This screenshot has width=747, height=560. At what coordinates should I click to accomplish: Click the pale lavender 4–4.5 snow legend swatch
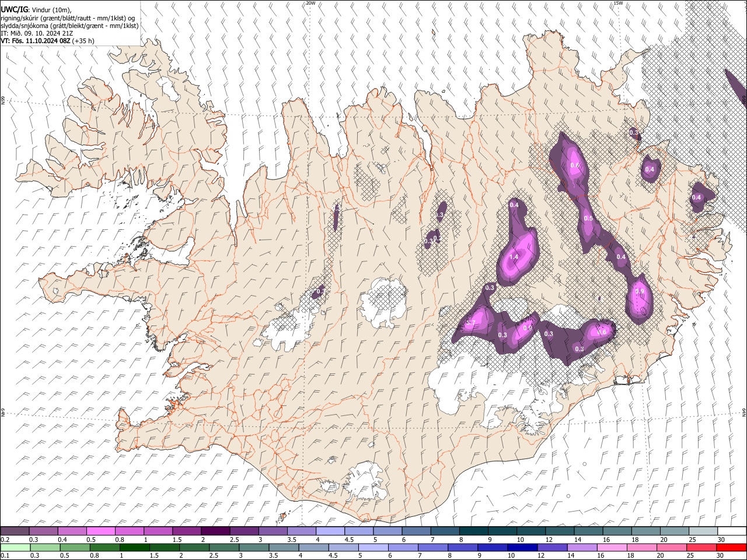pos(330,531)
